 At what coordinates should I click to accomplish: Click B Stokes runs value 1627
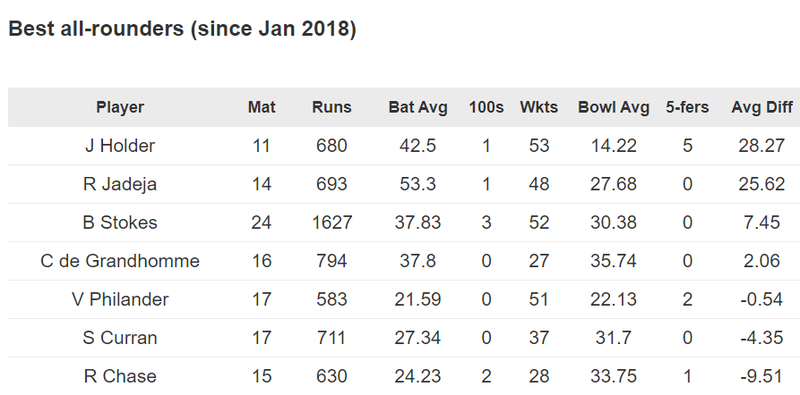coord(332,223)
